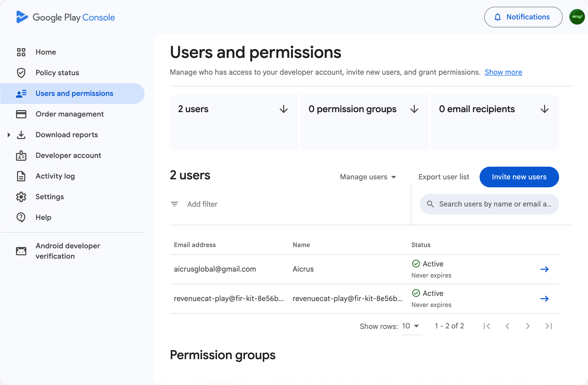Jump down via 0 permission groups arrow
The width and height of the screenshot is (588, 385).
tap(414, 109)
